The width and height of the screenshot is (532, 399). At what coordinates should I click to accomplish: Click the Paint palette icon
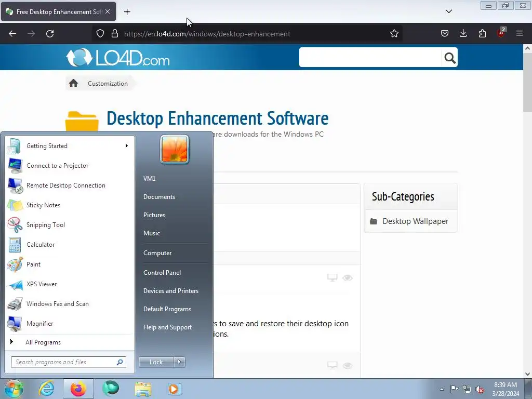click(x=15, y=264)
